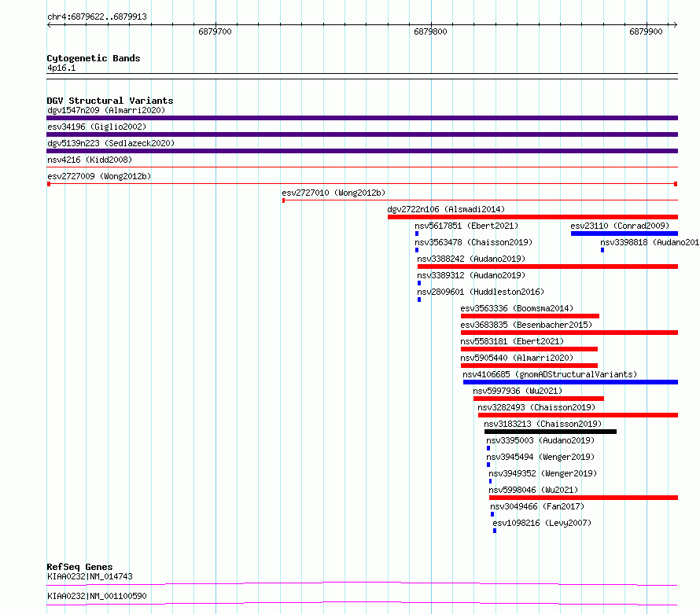The width and height of the screenshot is (700, 614).
Task: Click the 4p16.1 band label
Action: click(x=61, y=68)
